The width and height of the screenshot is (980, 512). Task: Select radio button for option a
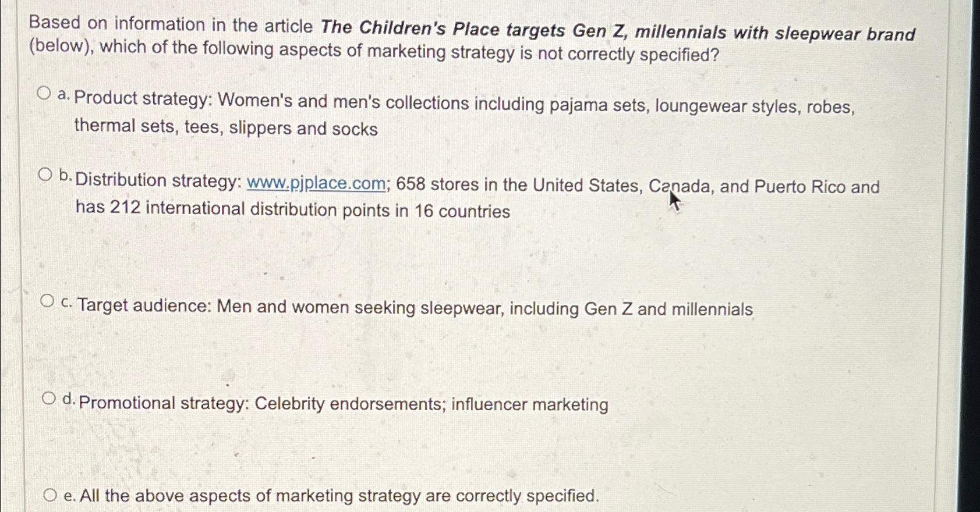(44, 93)
